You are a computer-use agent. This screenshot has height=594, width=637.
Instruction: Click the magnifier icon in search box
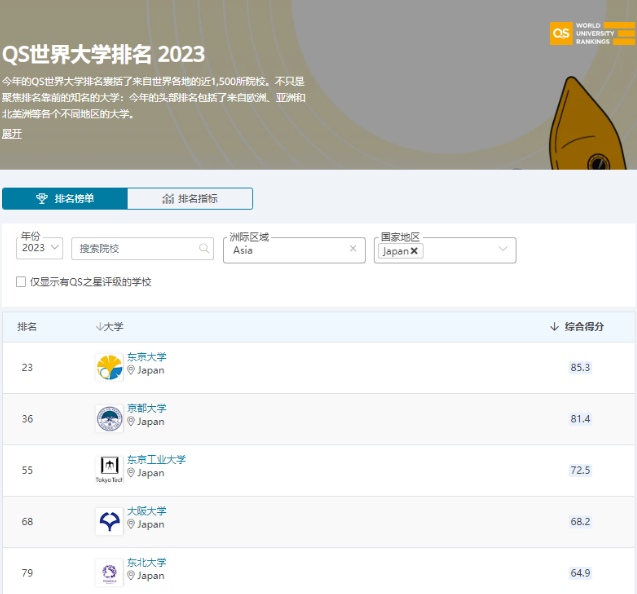pos(204,248)
